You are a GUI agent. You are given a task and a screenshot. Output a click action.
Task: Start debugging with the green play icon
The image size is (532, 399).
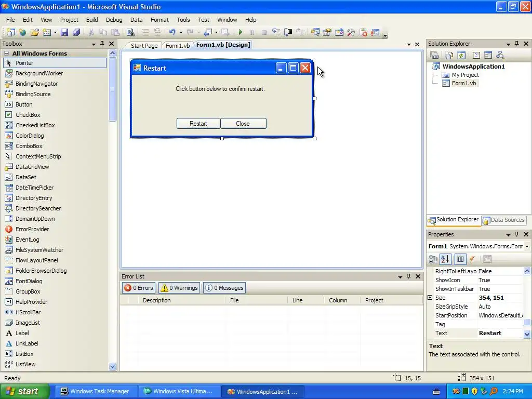click(240, 32)
